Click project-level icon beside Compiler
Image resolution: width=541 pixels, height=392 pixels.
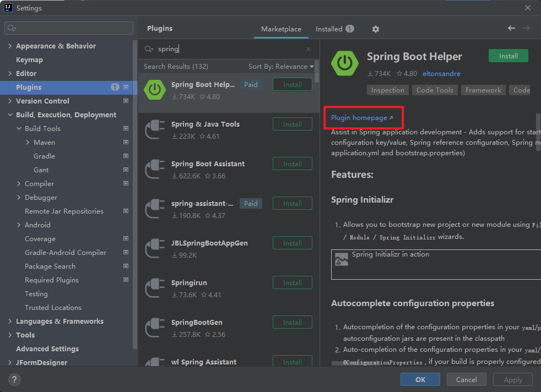[126, 183]
